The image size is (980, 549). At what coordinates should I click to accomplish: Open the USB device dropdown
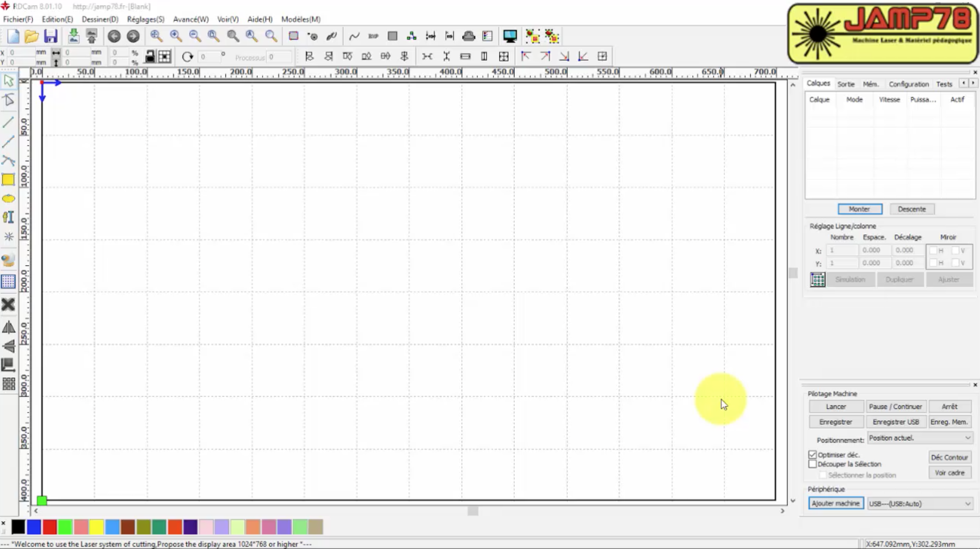pyautogui.click(x=967, y=503)
